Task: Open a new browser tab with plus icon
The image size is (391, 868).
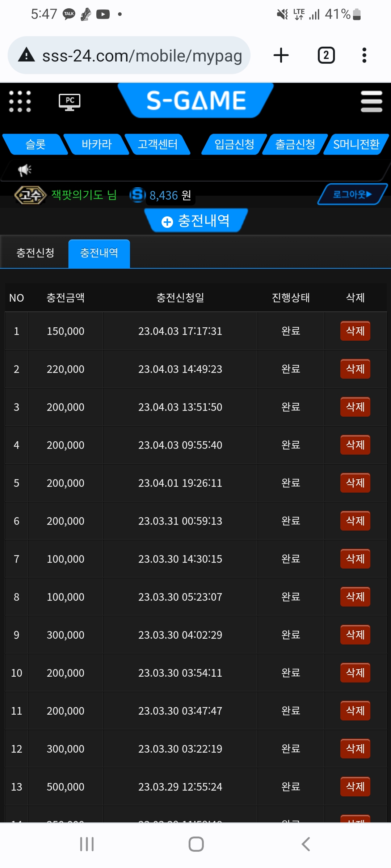Action: pos(281,55)
